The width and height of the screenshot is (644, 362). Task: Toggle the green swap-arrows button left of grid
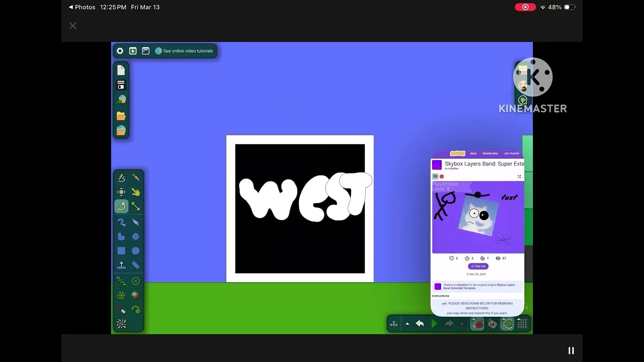tap(507, 324)
